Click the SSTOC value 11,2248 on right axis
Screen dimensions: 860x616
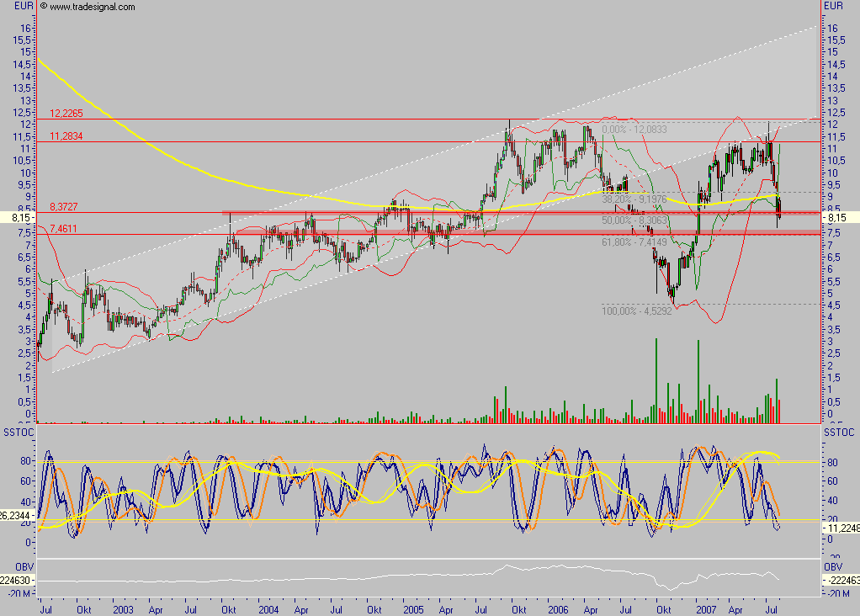(x=841, y=528)
